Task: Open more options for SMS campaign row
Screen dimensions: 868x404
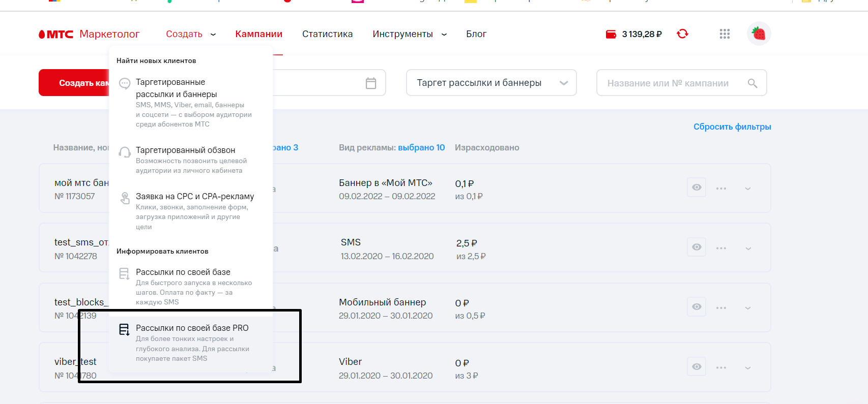Action: pos(721,248)
